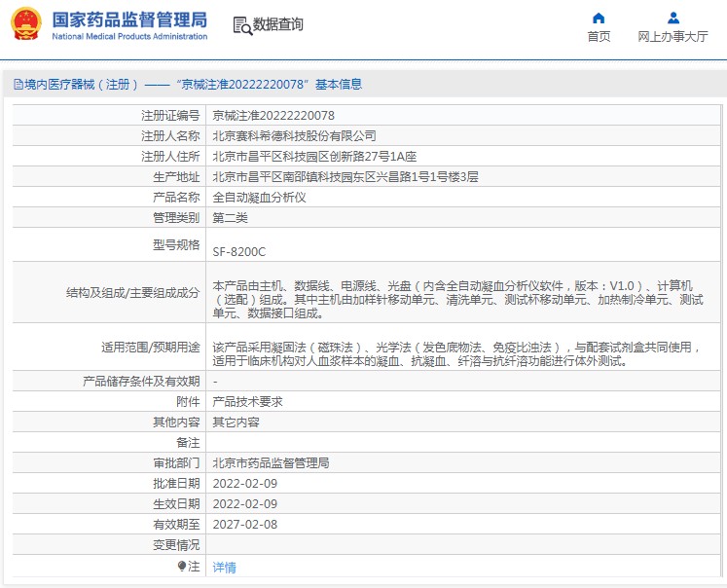Click the 型号规格 row label
The width and height of the screenshot is (727, 588).
pyautogui.click(x=176, y=244)
